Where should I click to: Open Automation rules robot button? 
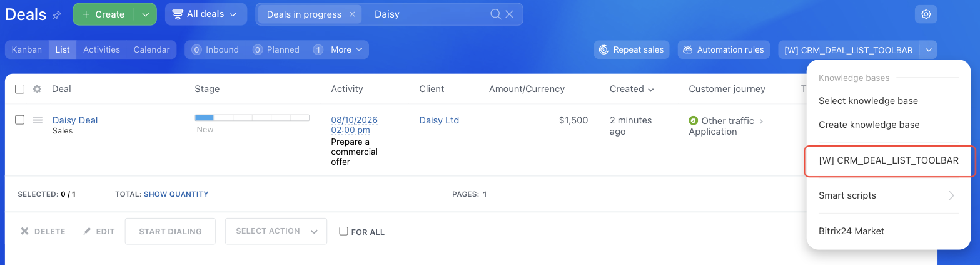[x=724, y=49]
